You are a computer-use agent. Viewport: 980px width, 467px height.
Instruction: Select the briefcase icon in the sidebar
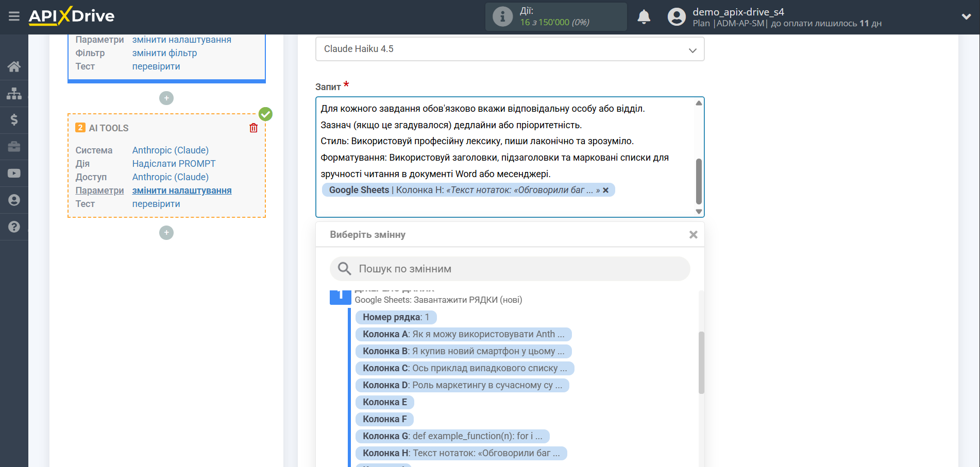[x=14, y=147]
